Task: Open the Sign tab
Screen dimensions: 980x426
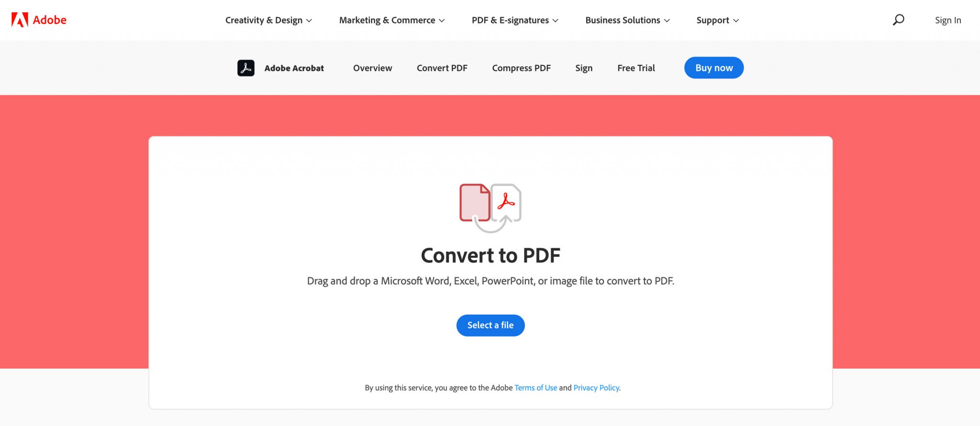Action: tap(584, 68)
